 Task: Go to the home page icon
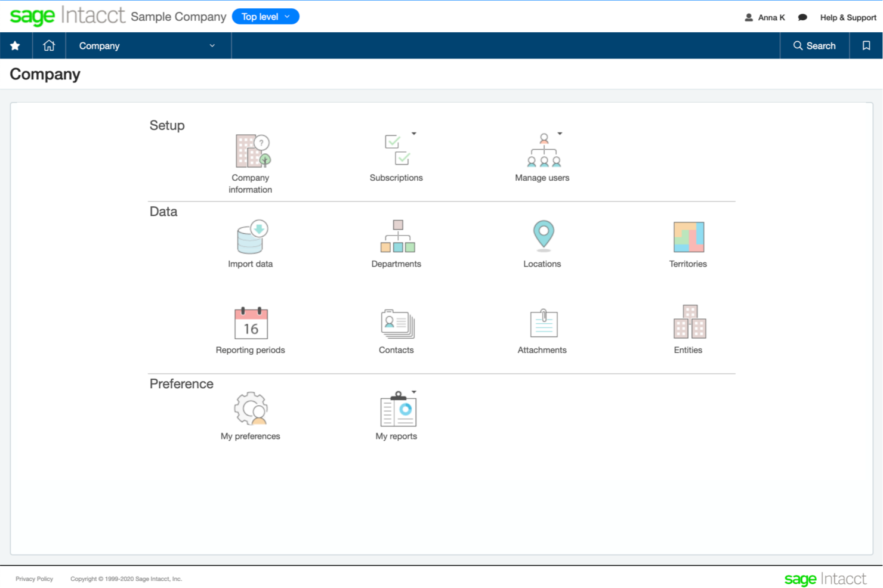[49, 46]
